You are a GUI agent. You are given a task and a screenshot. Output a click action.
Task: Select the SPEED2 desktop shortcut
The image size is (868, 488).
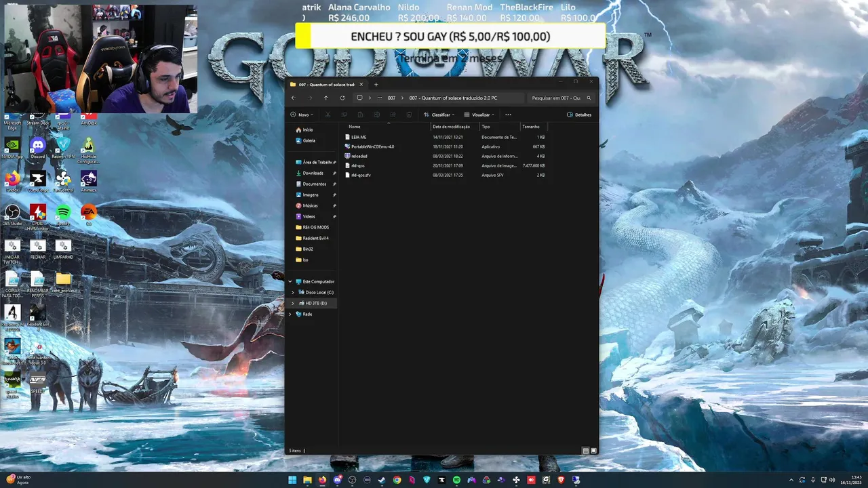tap(38, 384)
